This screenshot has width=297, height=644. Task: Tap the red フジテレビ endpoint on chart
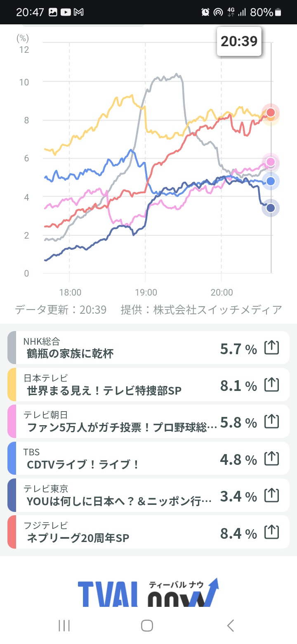pyautogui.click(x=271, y=112)
